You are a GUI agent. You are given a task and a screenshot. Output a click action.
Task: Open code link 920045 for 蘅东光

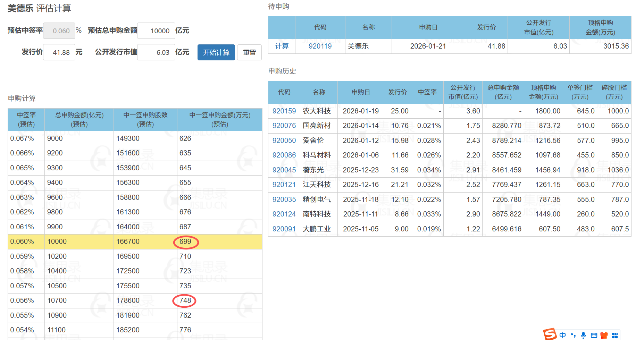click(x=284, y=170)
